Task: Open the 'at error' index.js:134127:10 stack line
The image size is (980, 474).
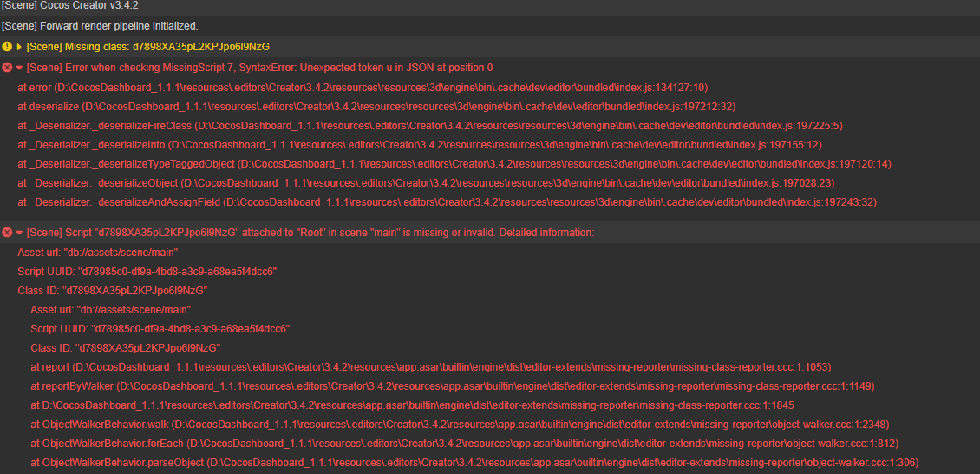Action: pos(363,87)
